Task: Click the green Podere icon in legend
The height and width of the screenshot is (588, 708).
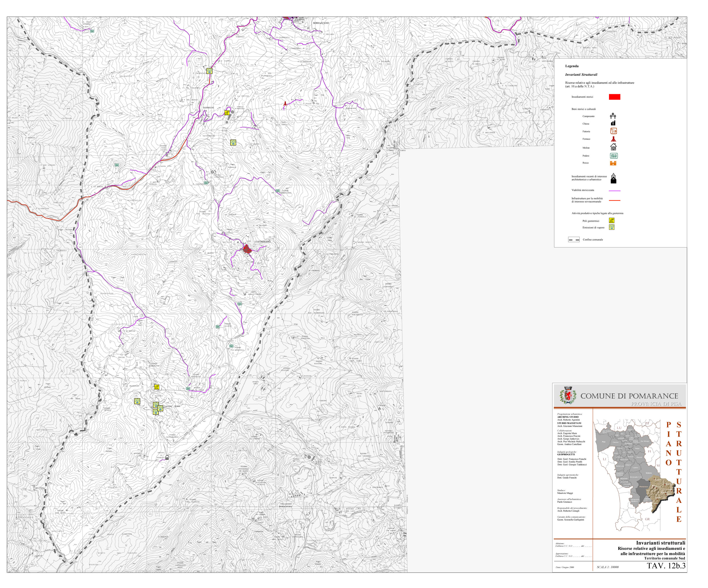Action: [x=614, y=156]
